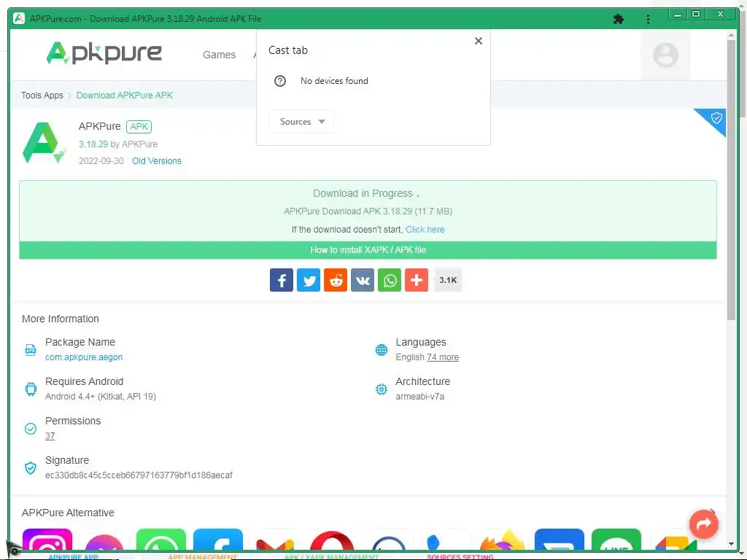Share on WhatsApp

tap(390, 280)
